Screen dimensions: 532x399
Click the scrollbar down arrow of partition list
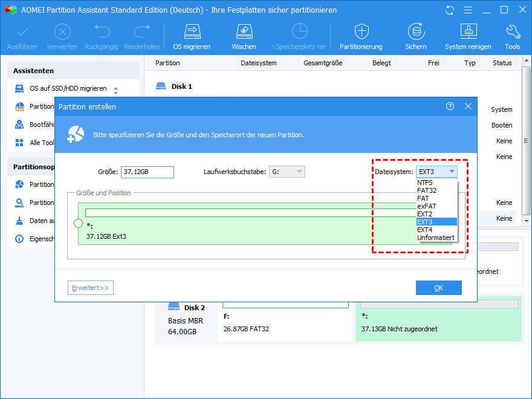(526, 221)
